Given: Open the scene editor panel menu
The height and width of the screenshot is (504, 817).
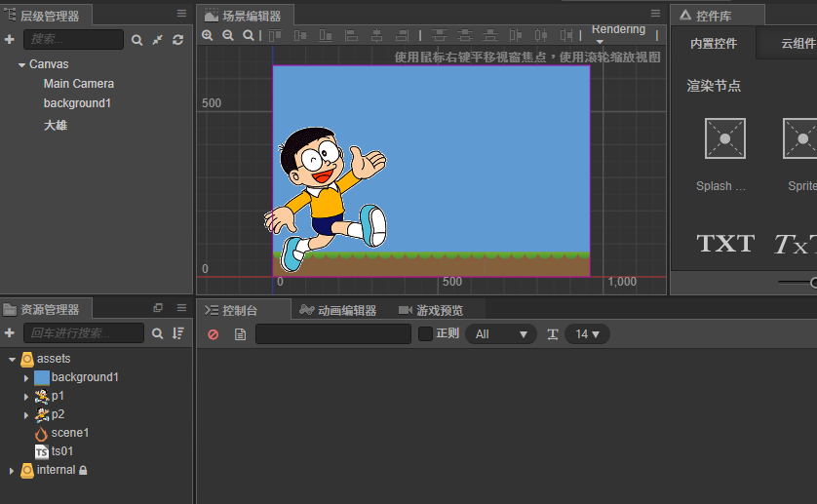Looking at the screenshot, I should click(655, 14).
